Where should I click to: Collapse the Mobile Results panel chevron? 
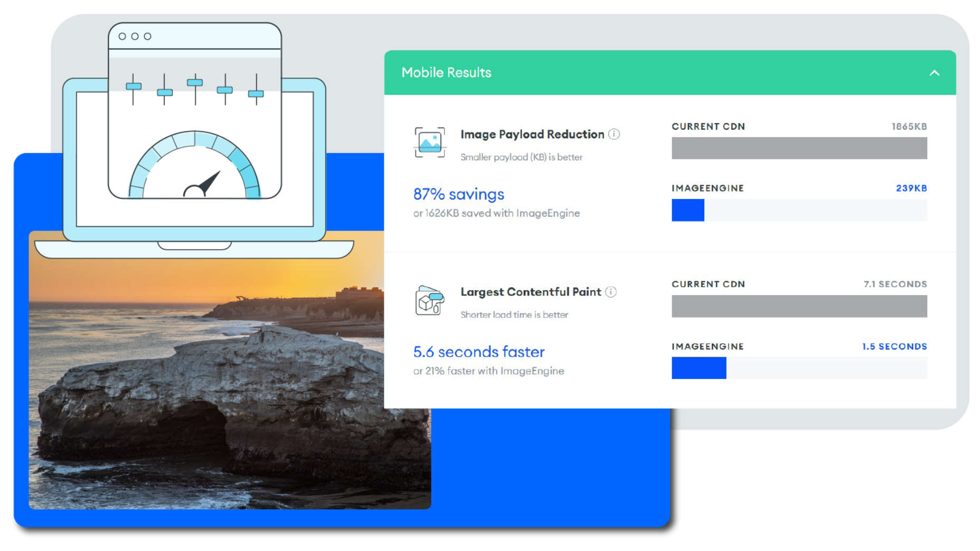pyautogui.click(x=934, y=73)
